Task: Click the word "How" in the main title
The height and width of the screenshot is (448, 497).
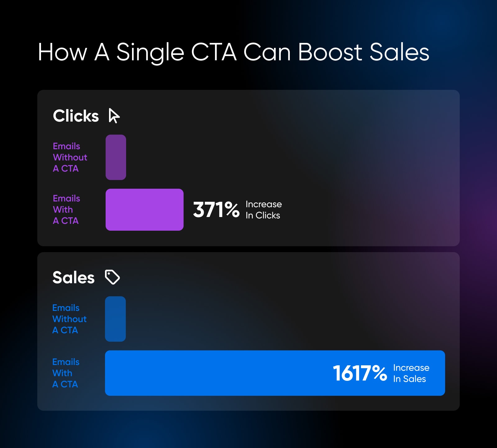Action: coord(62,52)
